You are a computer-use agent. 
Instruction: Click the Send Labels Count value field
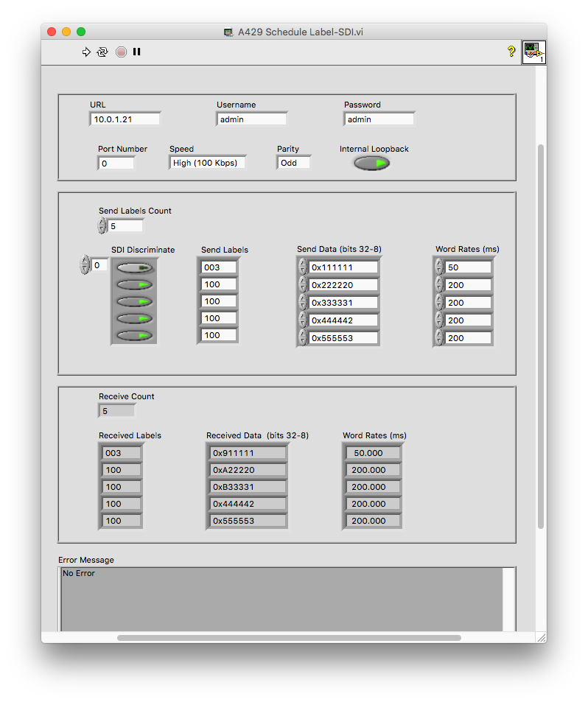tap(126, 226)
